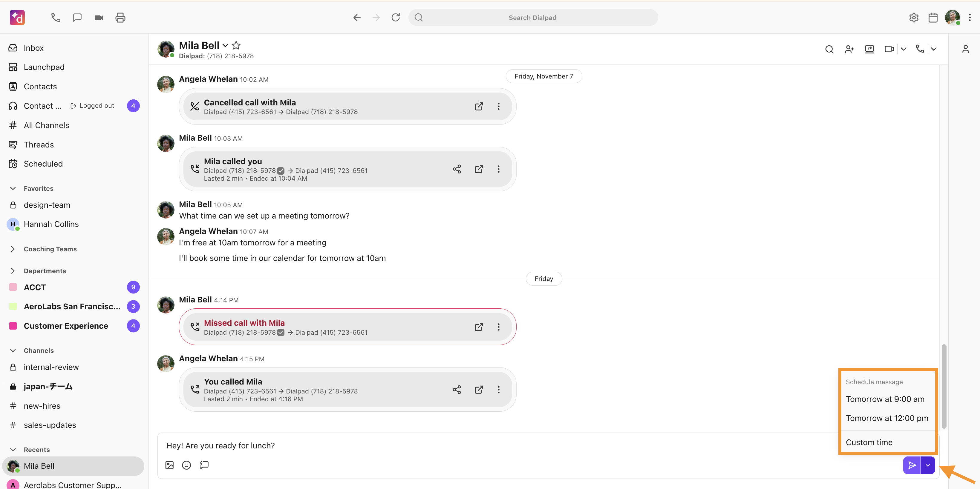Open Inbox in the sidebar

73,48
